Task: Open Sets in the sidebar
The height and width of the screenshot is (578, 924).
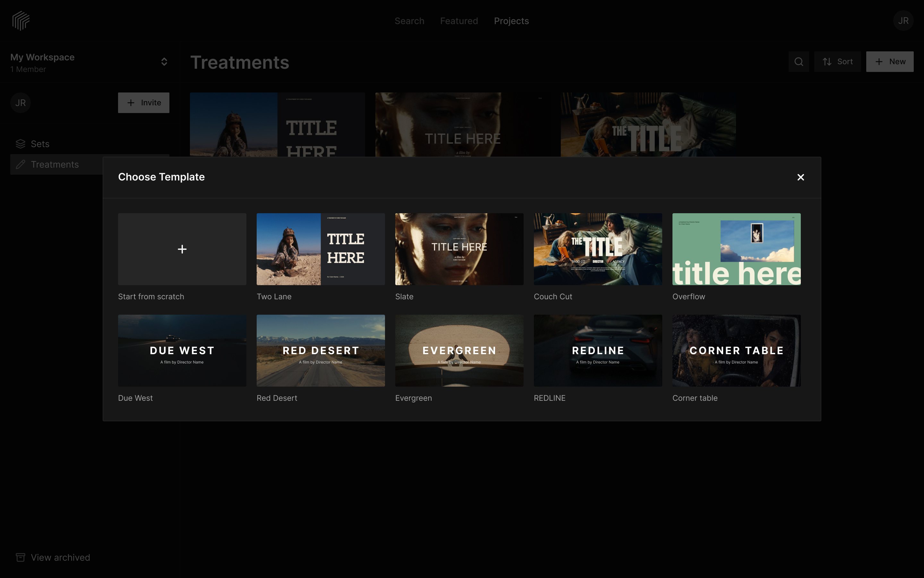Action: coord(90,144)
